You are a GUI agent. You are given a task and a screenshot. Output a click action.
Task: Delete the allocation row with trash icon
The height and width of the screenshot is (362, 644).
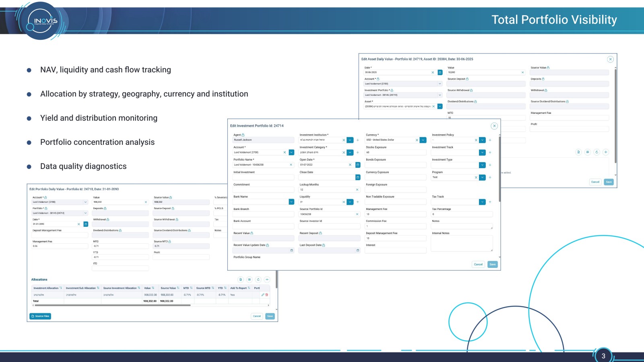(266, 295)
